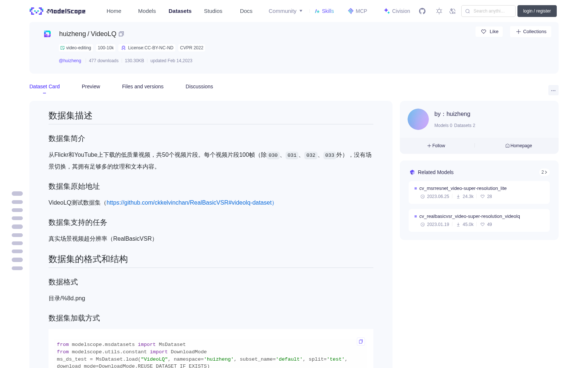Click the 2023.01.19 date text
588x368 pixels.
(438, 224)
